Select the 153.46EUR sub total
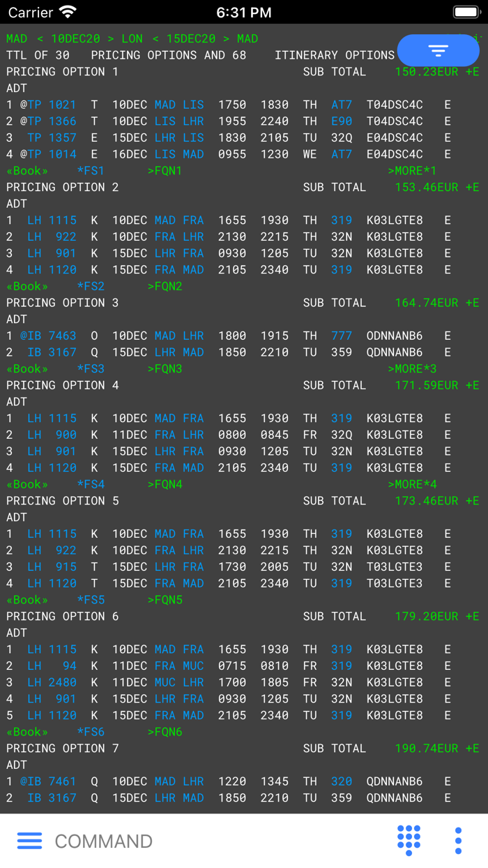 427,188
